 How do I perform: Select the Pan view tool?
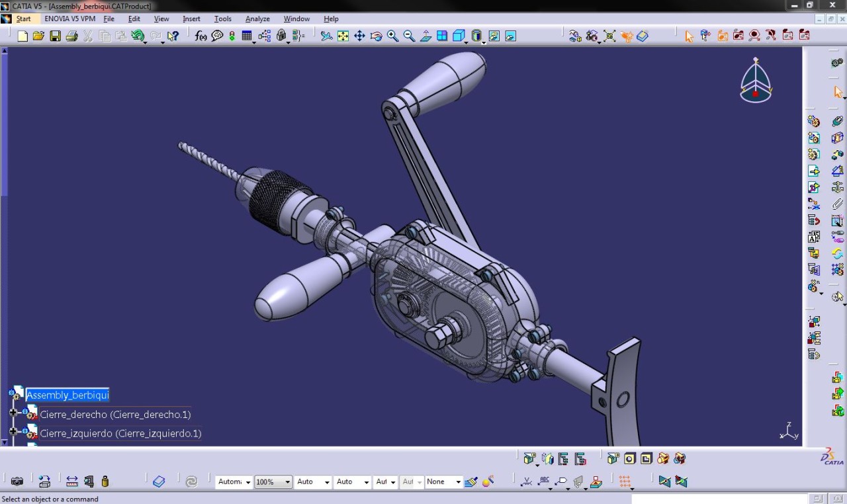tap(359, 36)
